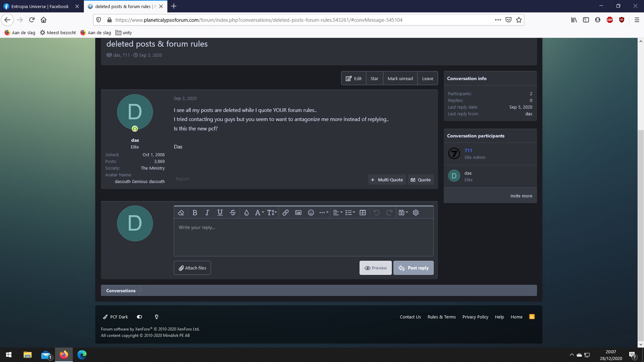
Task: Click the Mark unread button
Action: [400, 78]
